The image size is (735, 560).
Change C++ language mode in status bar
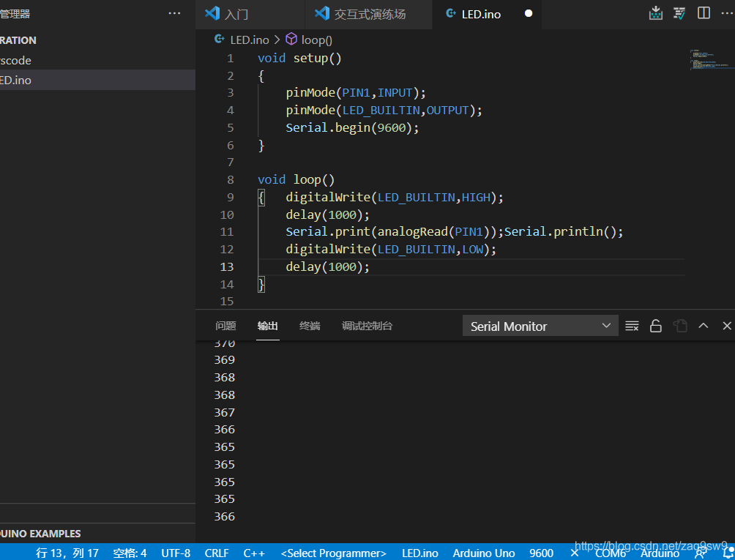coord(254,553)
